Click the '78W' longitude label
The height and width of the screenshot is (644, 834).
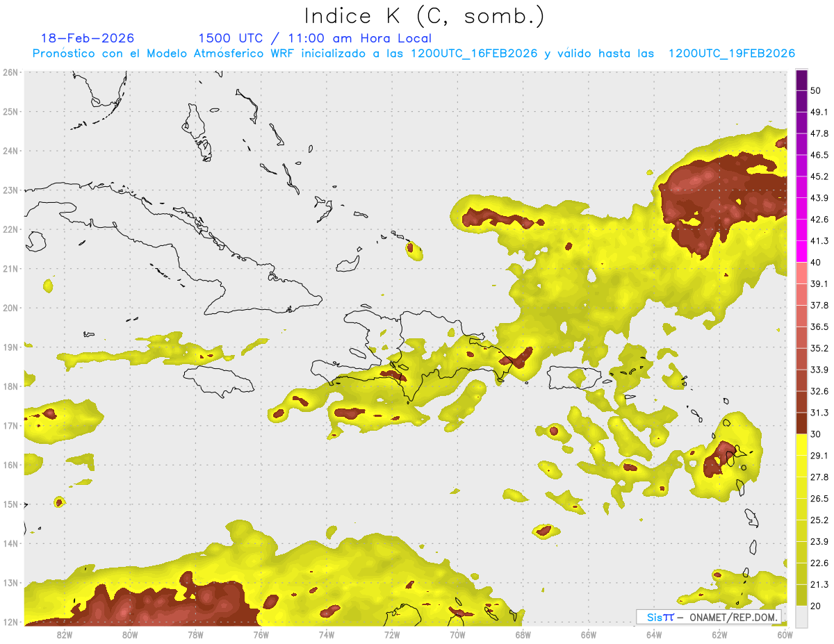point(195,634)
